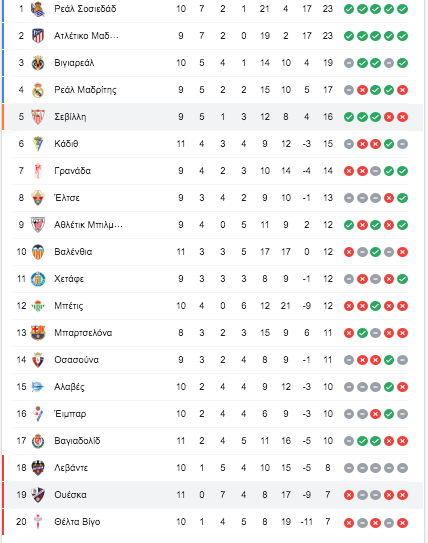Click the Betis green crest
428x543 pixels.
[x=38, y=306]
